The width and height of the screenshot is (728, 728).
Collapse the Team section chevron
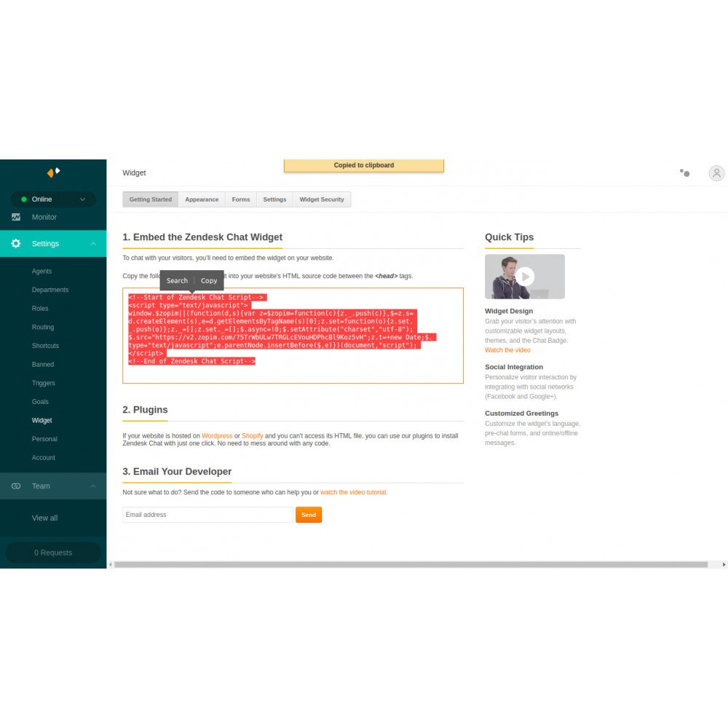point(93,486)
